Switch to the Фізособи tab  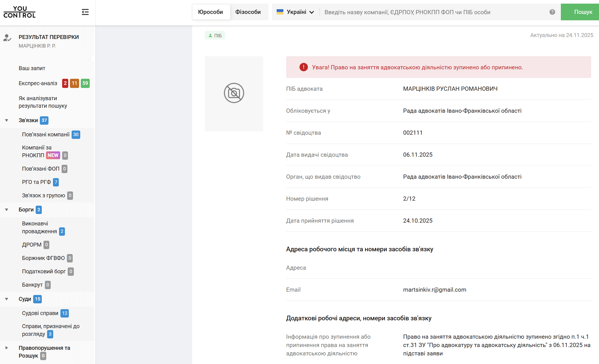(x=248, y=12)
